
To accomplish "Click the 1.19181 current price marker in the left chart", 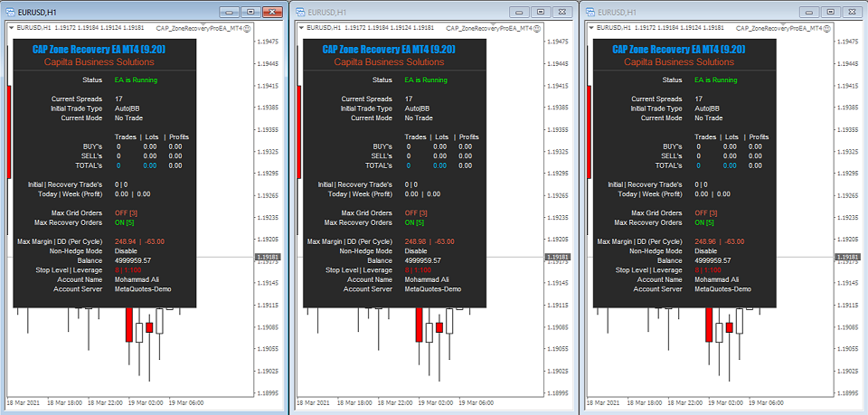I will tap(269, 258).
